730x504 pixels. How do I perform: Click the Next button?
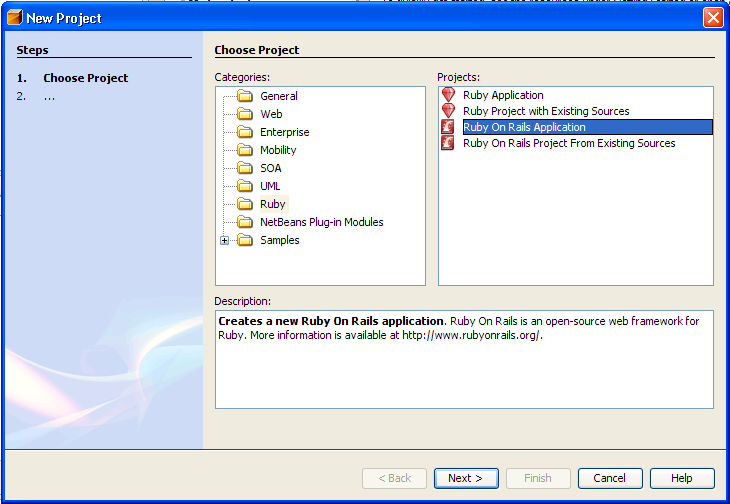(x=466, y=478)
